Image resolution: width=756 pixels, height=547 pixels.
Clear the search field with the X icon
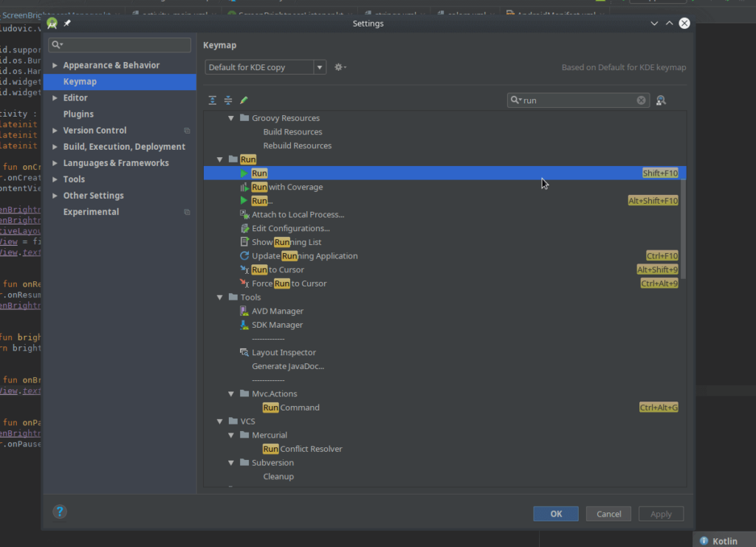641,100
